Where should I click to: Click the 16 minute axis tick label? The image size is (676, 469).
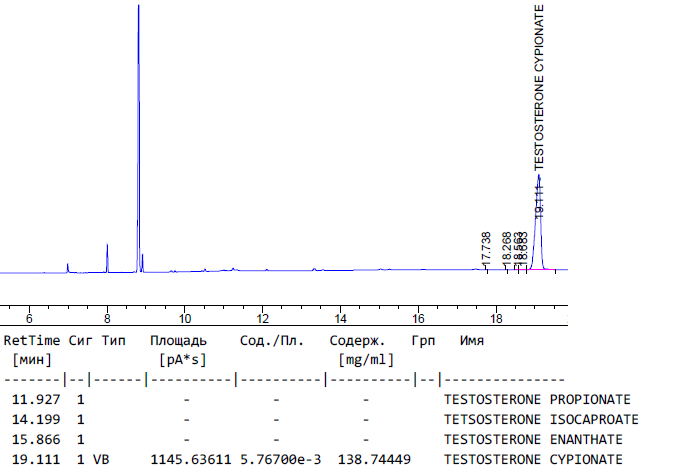click(x=416, y=318)
